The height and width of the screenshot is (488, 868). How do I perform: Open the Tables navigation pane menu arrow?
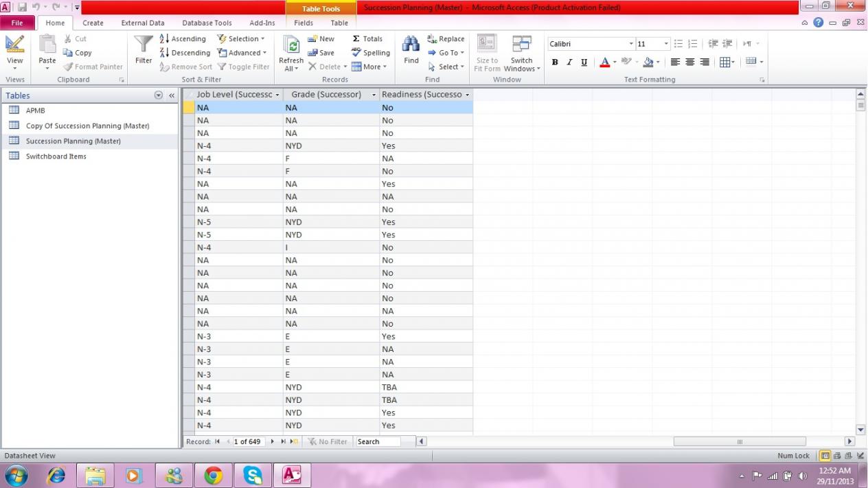159,95
